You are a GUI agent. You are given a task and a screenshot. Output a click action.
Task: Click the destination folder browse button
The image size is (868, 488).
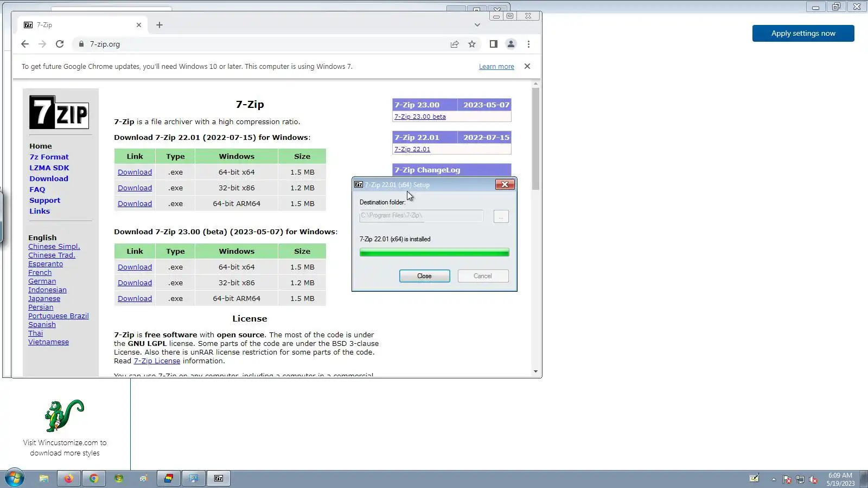501,216
